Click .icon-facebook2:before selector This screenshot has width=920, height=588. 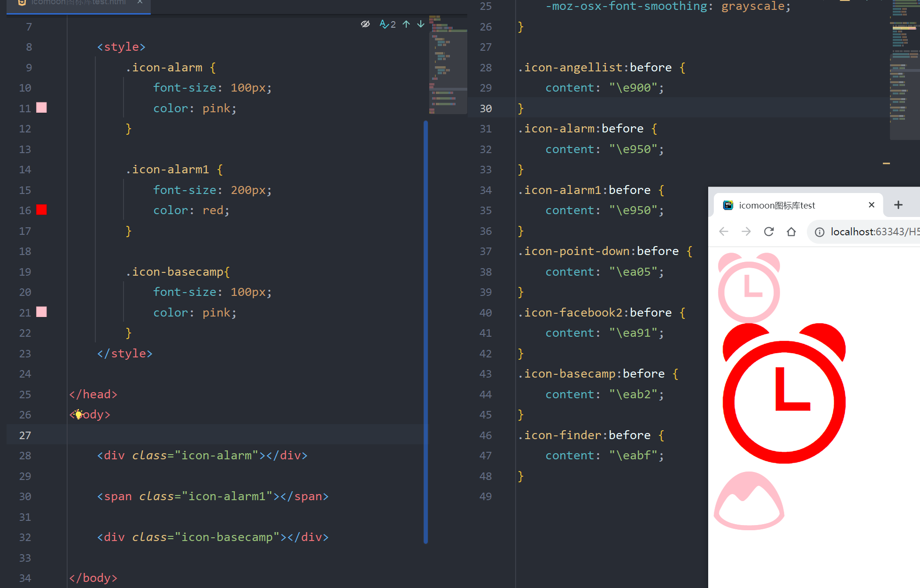point(595,312)
